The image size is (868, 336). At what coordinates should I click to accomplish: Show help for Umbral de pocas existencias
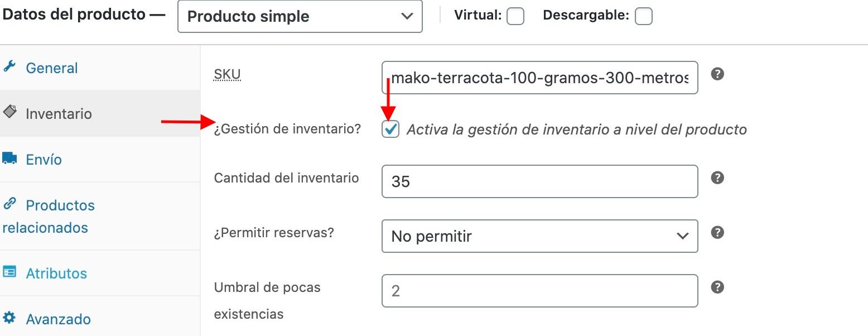[718, 287]
